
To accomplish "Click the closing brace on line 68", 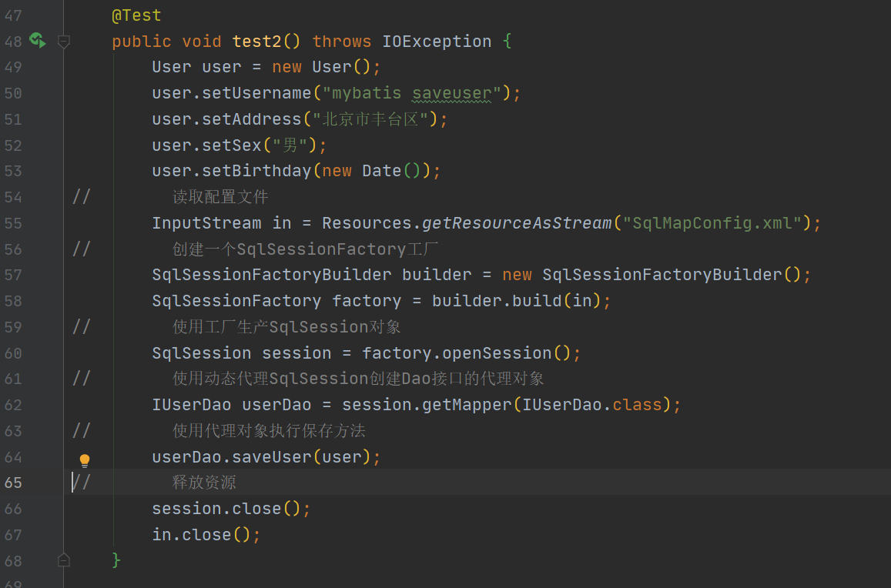I will tap(116, 561).
